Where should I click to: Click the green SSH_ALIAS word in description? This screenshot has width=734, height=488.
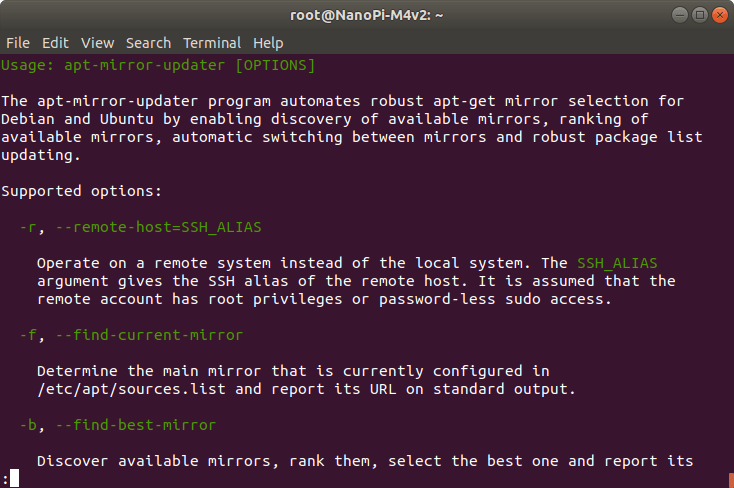(617, 263)
